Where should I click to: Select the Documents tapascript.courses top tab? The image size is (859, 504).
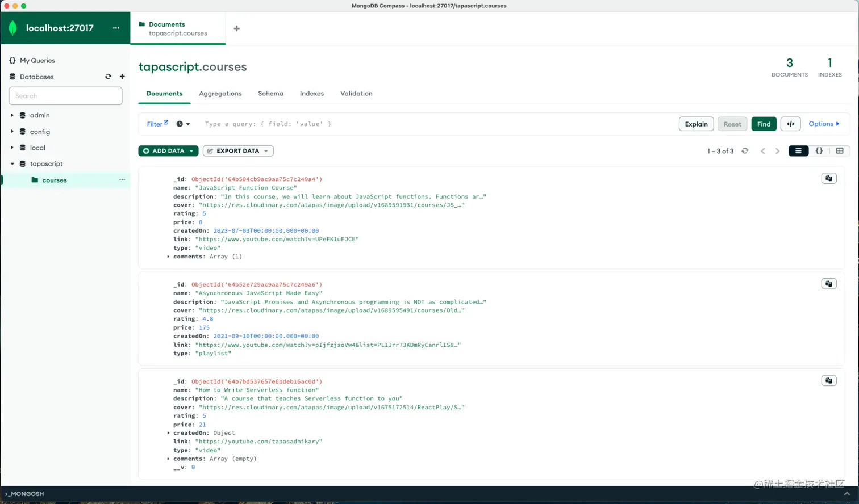[178, 28]
